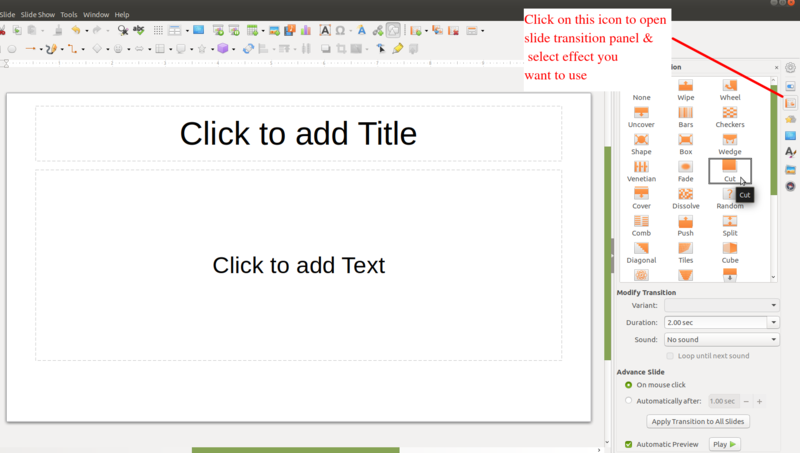
Task: Open the Slide menu
Action: pyautogui.click(x=7, y=14)
